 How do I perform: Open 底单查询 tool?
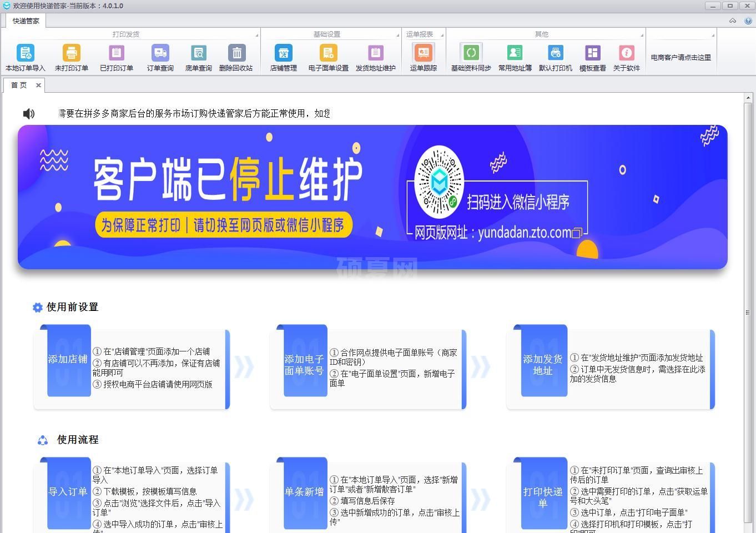pyautogui.click(x=199, y=58)
